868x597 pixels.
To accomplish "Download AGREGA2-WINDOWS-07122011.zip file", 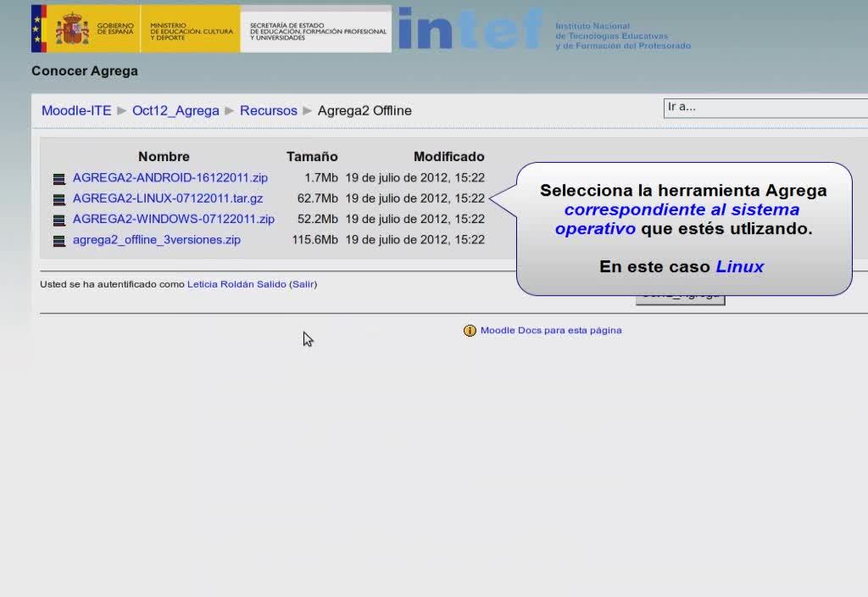I will (173, 219).
